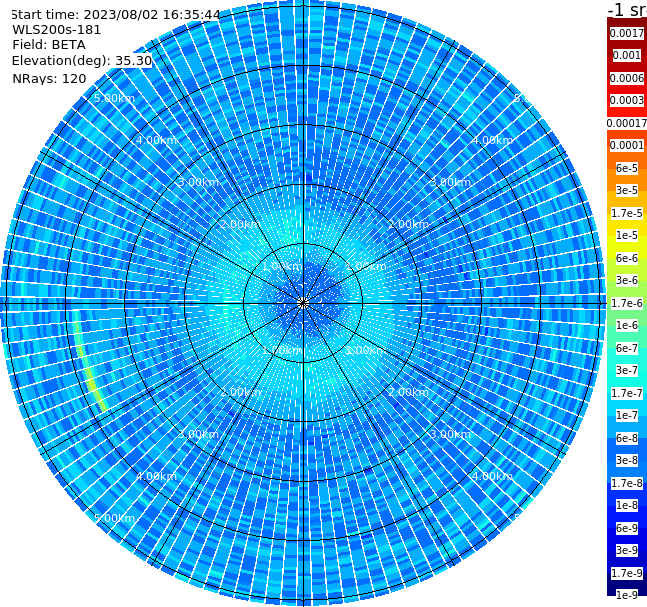647x607 pixels.
Task: Click the sr unit label above colorbar
Action: click(x=627, y=9)
